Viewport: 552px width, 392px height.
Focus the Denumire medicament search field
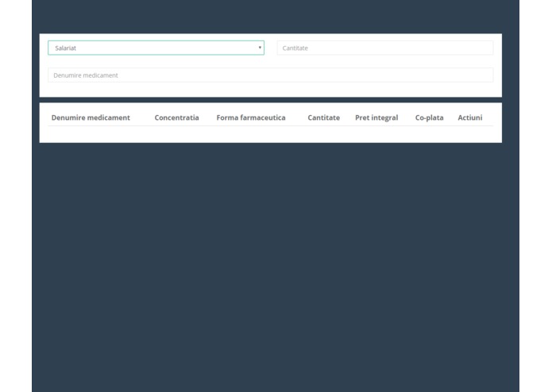(270, 75)
